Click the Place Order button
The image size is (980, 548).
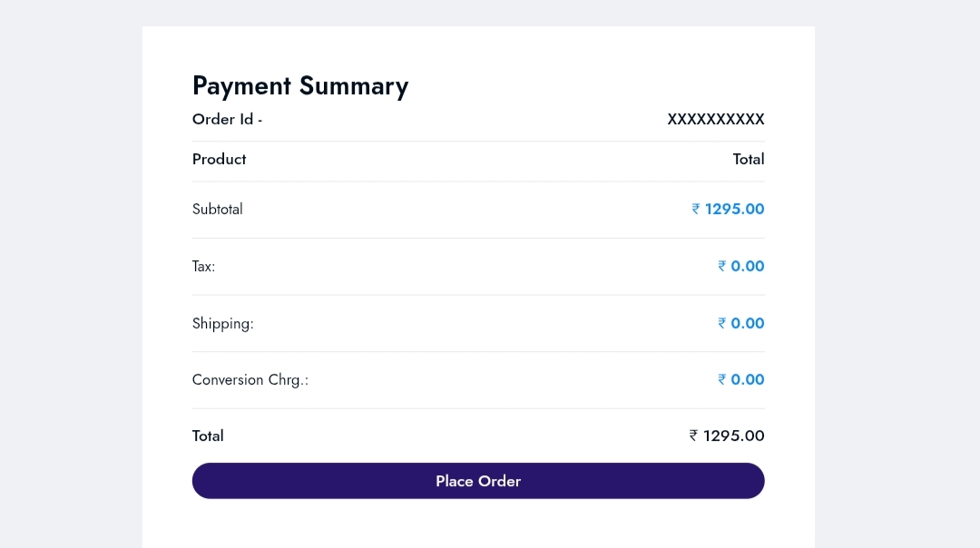tap(478, 481)
